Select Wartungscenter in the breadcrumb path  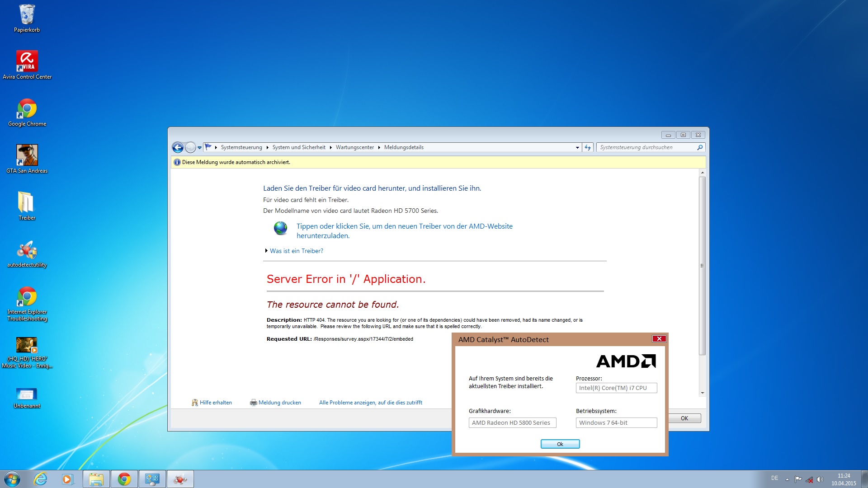tap(354, 147)
